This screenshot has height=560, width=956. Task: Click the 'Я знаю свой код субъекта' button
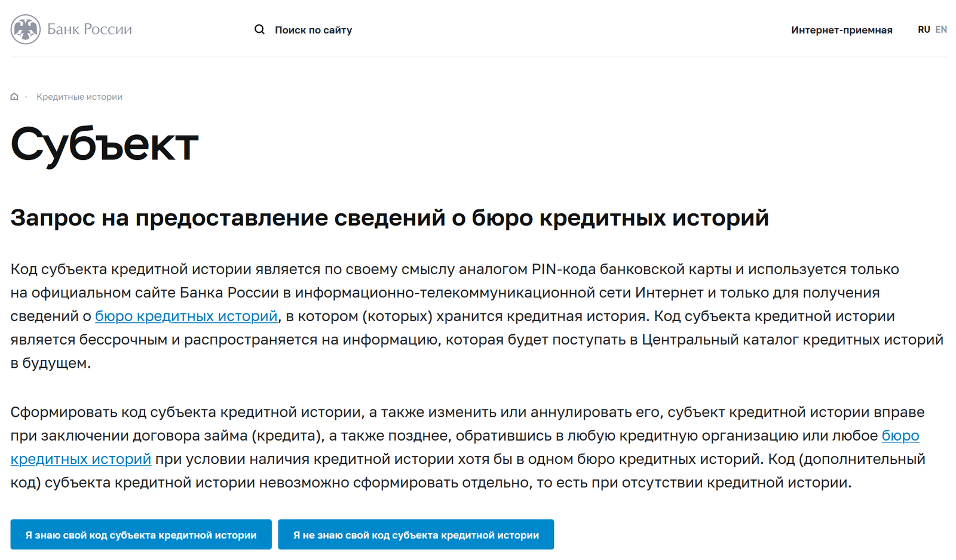pos(141,534)
